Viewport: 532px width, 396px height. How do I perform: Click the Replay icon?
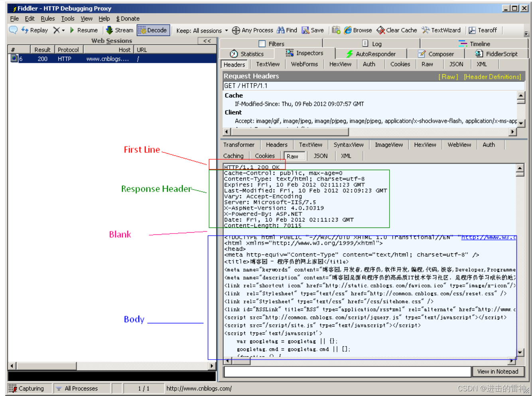pyautogui.click(x=34, y=30)
